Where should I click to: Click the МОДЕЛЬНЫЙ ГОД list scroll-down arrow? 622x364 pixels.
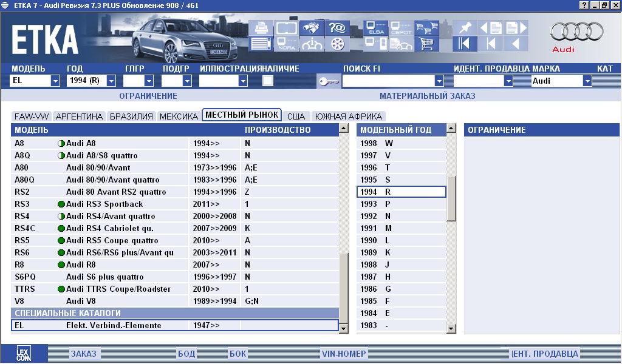click(x=451, y=328)
